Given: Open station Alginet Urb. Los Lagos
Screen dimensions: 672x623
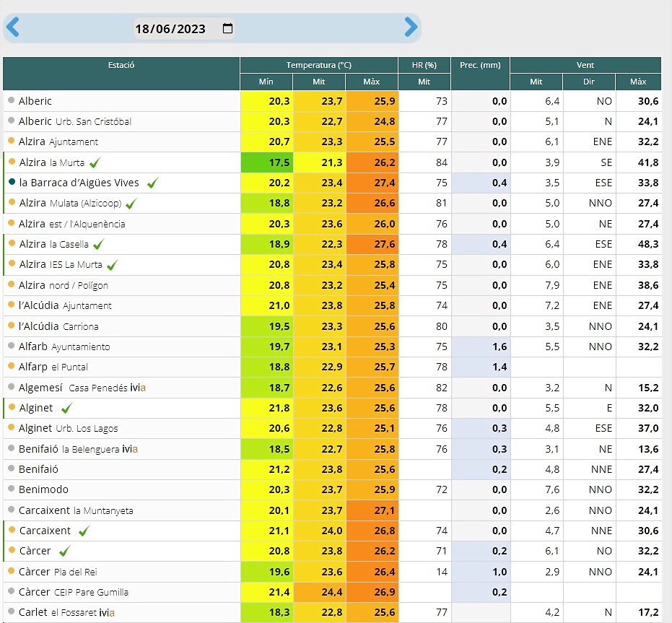Looking at the screenshot, I should click(x=68, y=428).
